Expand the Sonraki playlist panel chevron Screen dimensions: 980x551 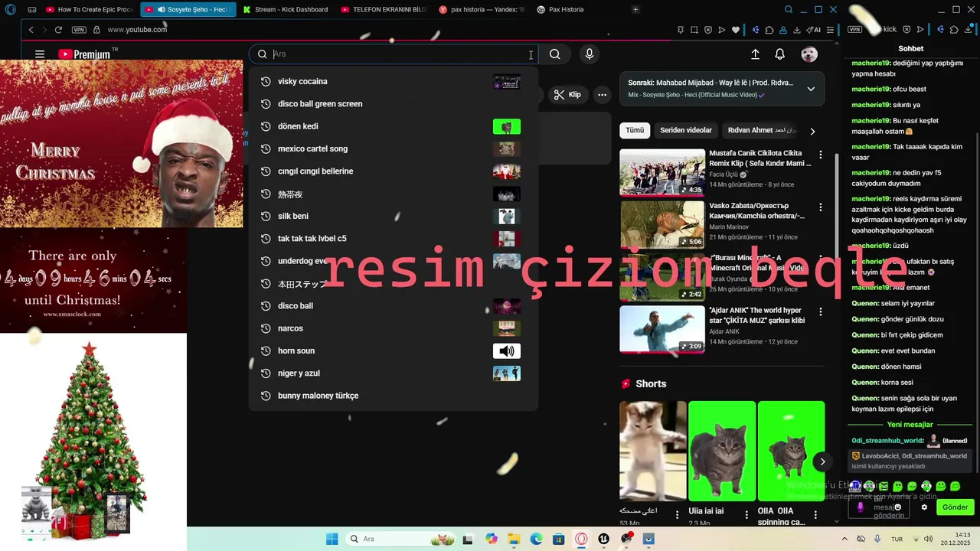point(811,89)
